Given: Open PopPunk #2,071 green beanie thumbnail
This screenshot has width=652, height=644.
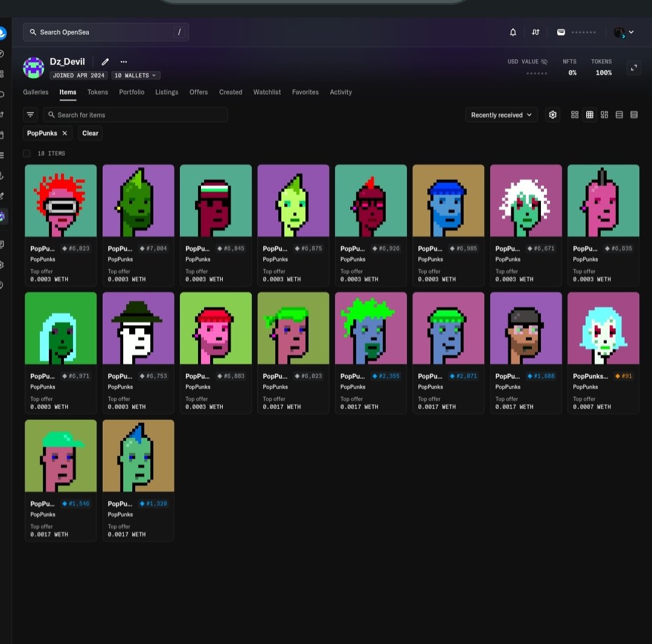Looking at the screenshot, I should [x=448, y=328].
